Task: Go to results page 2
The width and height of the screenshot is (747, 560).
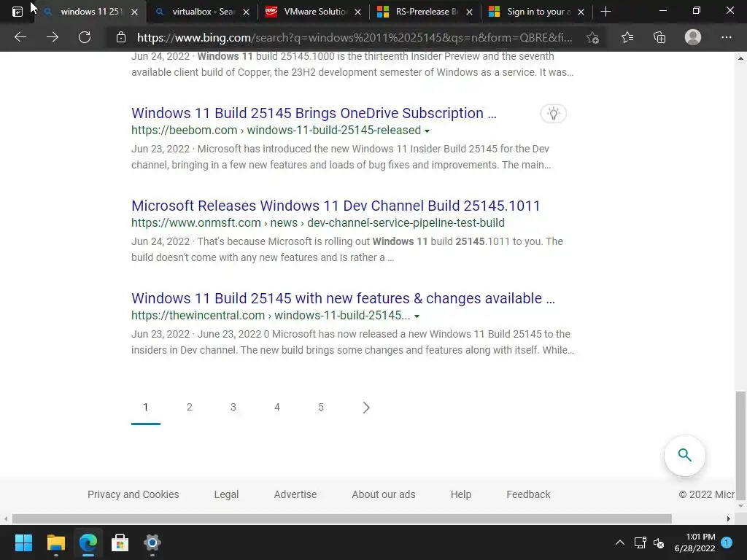Action: tap(189, 407)
